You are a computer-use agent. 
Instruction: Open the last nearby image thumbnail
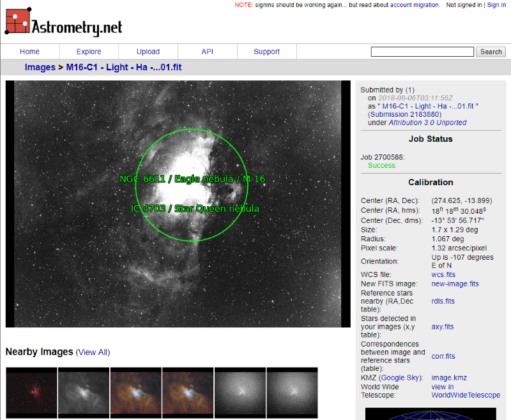coord(293,393)
